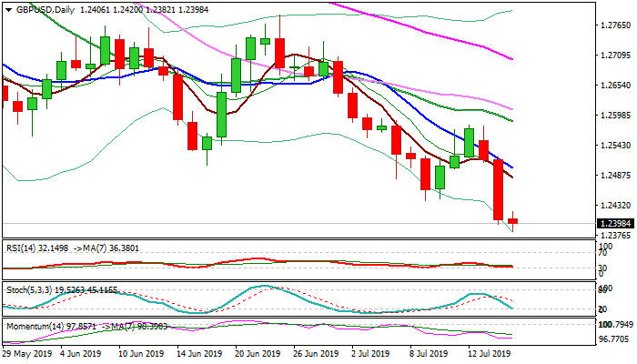Open the chart menu triangle beside GBPUSD
637x364 pixels.
point(8,10)
